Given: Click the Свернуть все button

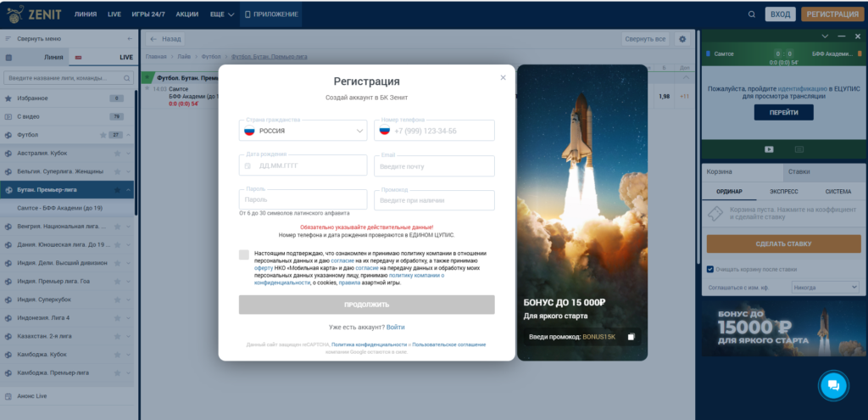Looking at the screenshot, I should 645,39.
